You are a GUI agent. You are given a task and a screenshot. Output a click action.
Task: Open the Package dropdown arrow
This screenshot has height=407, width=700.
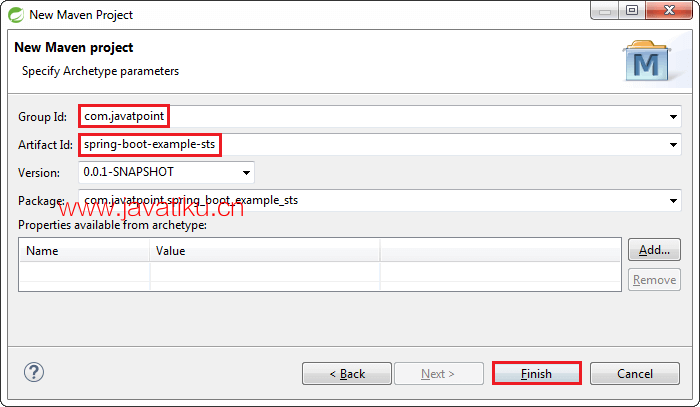(673, 201)
